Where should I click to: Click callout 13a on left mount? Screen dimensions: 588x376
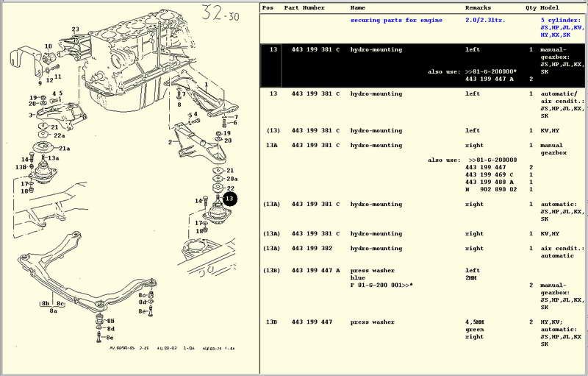point(54,158)
